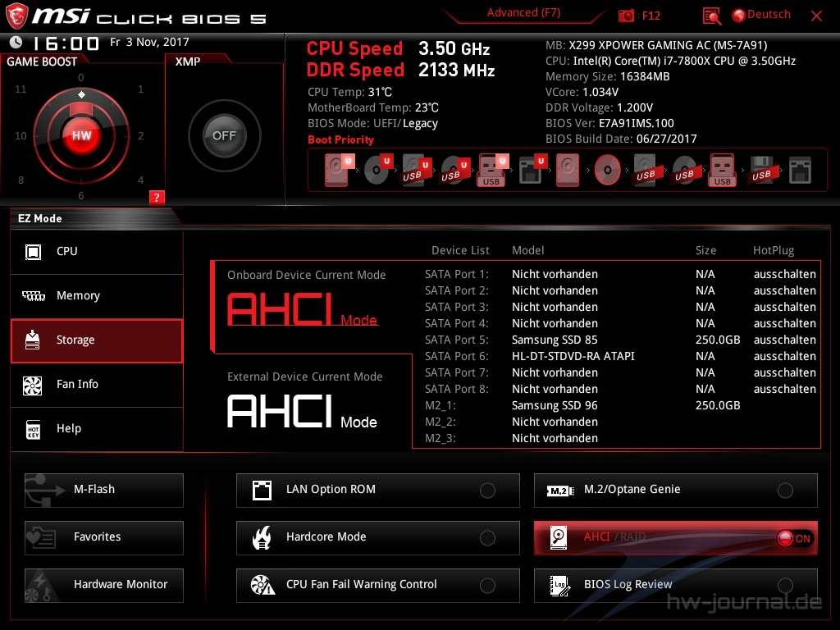
Task: Click the BIOS Ver E7A91IMS.100 text
Action: (x=609, y=123)
